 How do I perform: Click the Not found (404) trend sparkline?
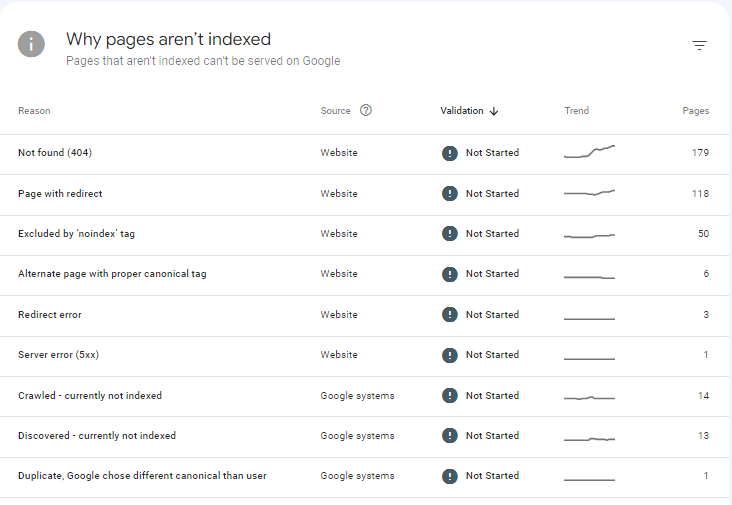click(x=589, y=152)
